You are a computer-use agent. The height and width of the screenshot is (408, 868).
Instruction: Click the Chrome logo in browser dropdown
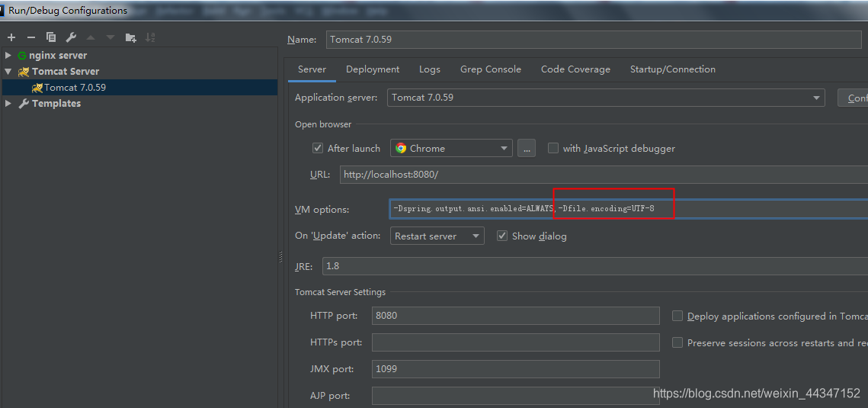coord(402,149)
